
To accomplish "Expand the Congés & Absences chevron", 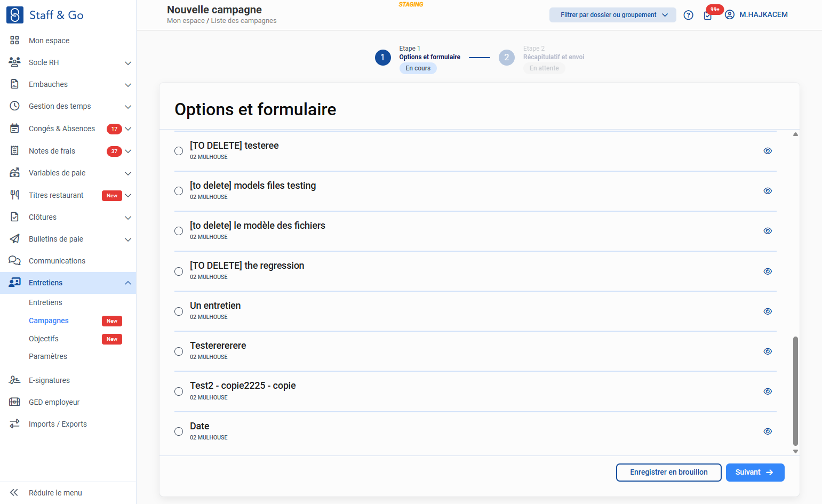I will [x=128, y=129].
